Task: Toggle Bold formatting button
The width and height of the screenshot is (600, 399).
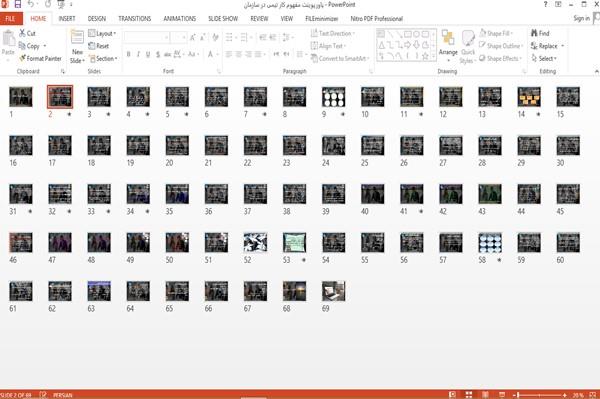Action: (129, 54)
